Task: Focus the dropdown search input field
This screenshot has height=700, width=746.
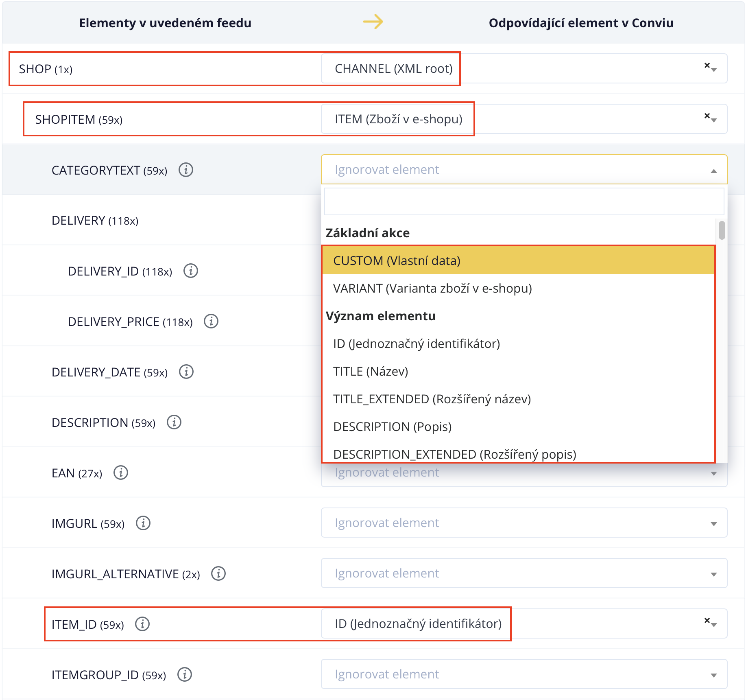Action: tap(524, 201)
